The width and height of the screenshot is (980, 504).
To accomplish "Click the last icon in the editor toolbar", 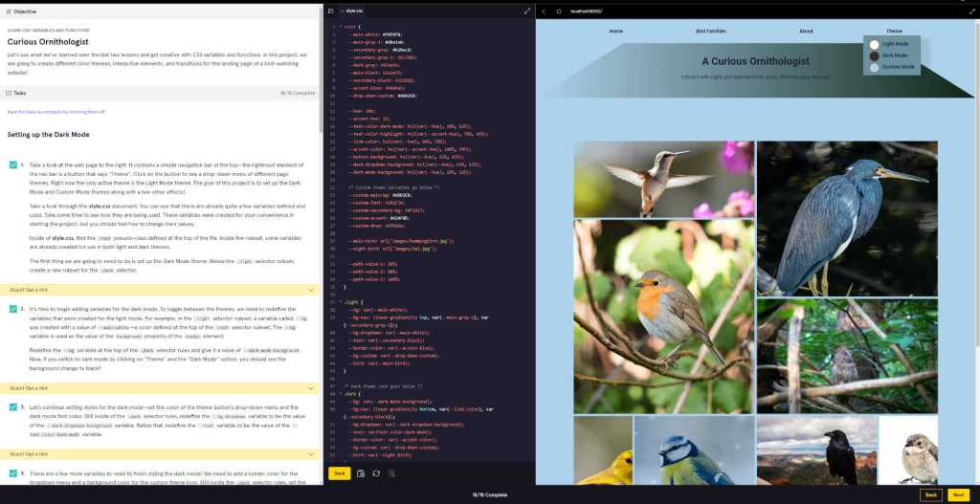I will coord(391,473).
